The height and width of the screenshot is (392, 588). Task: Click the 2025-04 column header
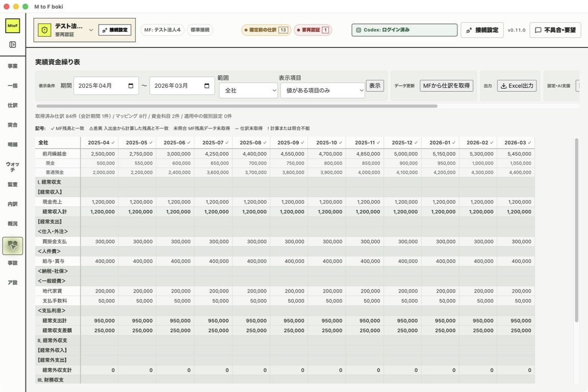pos(100,142)
